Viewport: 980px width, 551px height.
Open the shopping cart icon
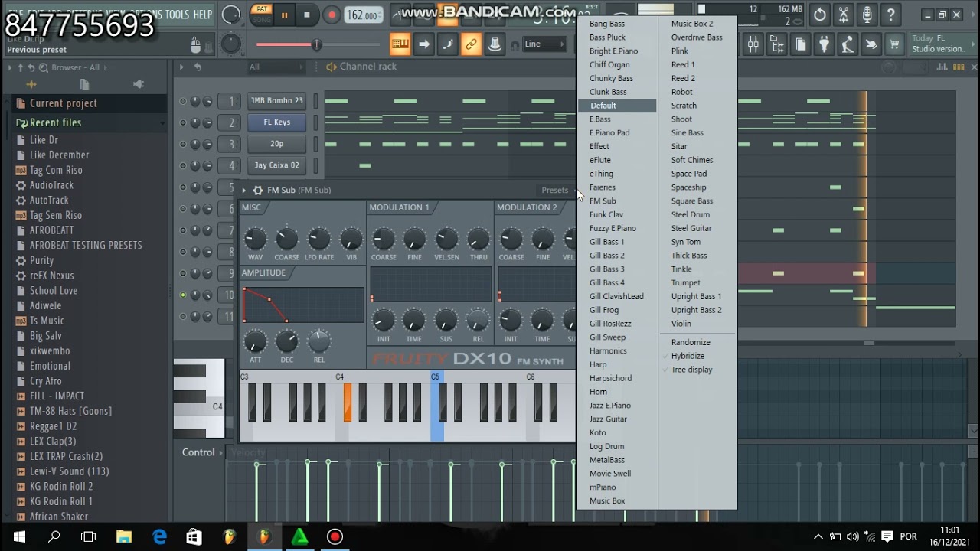(x=894, y=44)
